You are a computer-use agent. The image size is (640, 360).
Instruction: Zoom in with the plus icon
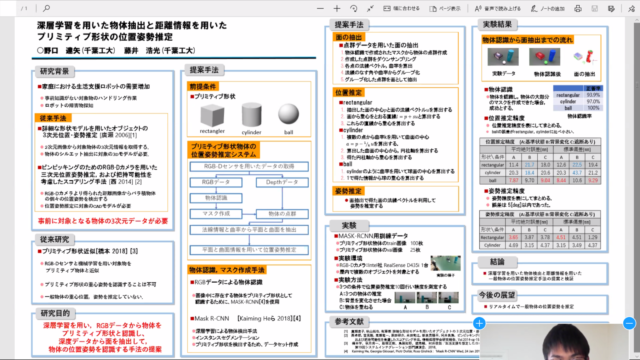(337, 9)
